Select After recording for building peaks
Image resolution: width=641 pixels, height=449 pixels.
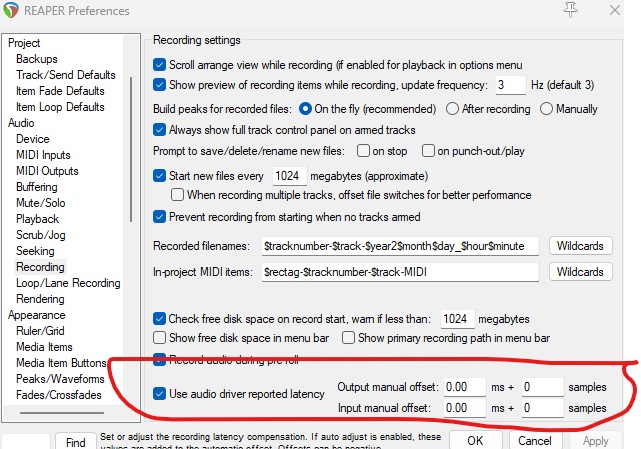coord(453,108)
